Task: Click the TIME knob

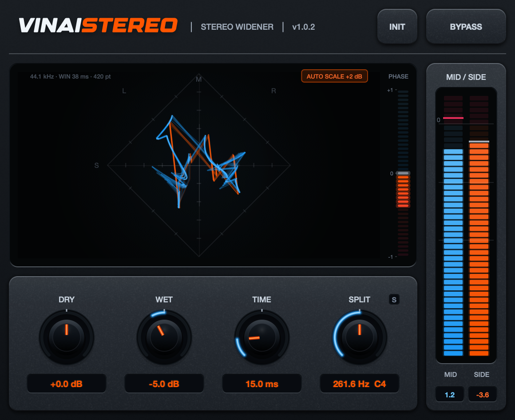Action: (x=262, y=337)
